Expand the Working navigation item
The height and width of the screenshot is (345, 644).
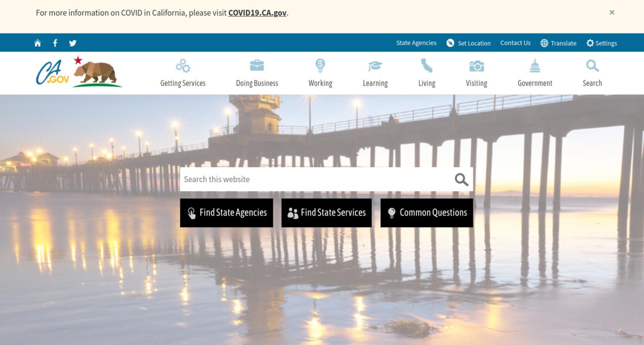320,73
